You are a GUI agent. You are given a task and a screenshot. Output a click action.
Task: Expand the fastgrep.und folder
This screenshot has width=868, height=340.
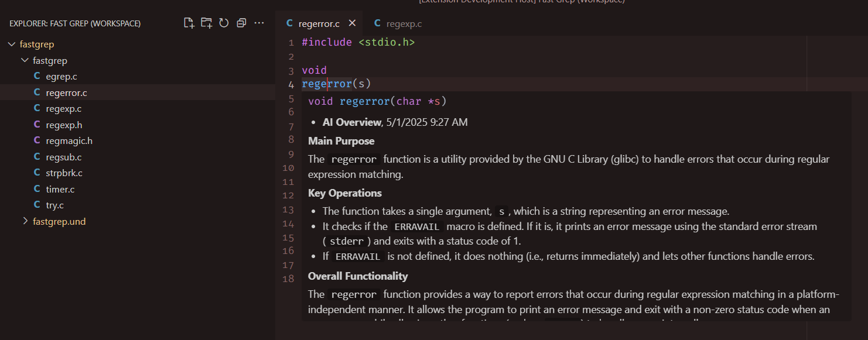pos(25,222)
